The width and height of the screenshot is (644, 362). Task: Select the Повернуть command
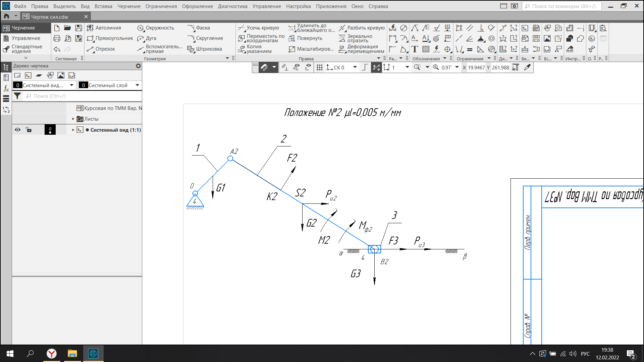coord(306,38)
